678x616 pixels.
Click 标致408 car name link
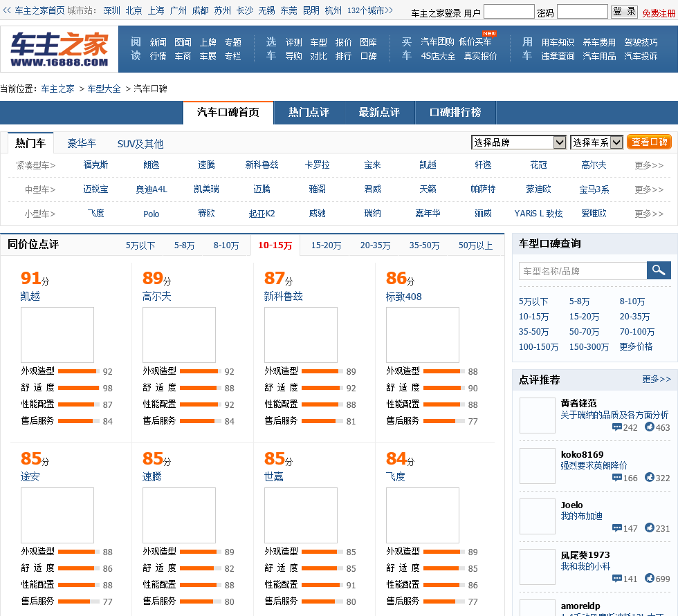(x=403, y=297)
